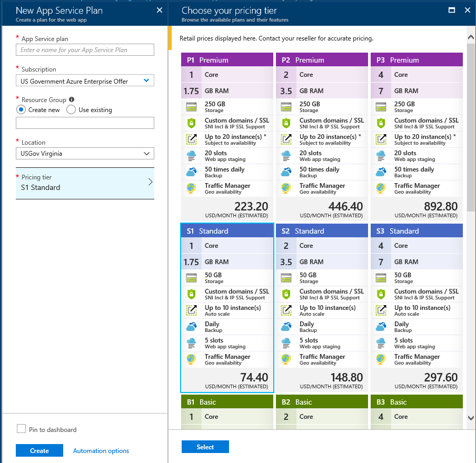The image size is (476, 463).
Task: Click the Traffic Manager globe icon in the P3 Premium card
Action: coord(381,188)
